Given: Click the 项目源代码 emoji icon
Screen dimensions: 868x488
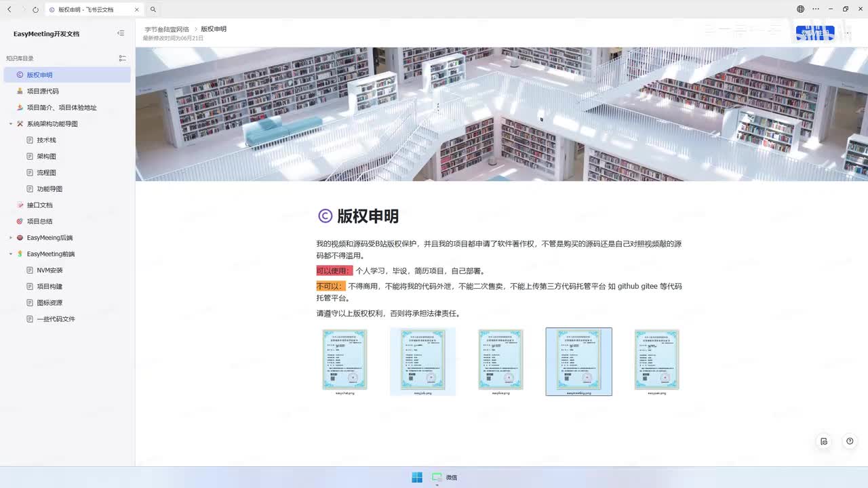Looking at the screenshot, I should [20, 91].
